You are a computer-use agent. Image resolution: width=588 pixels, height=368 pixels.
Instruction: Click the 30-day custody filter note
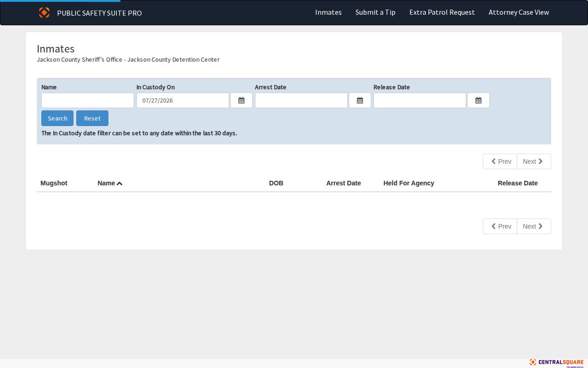(139, 133)
